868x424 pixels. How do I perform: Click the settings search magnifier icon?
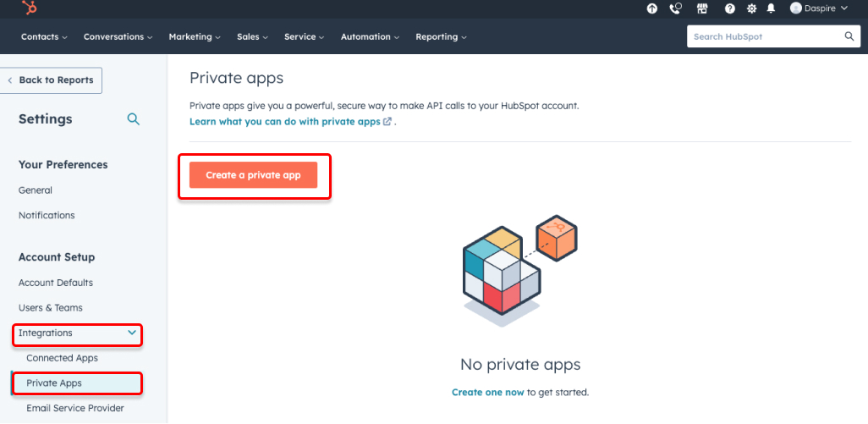click(x=134, y=119)
